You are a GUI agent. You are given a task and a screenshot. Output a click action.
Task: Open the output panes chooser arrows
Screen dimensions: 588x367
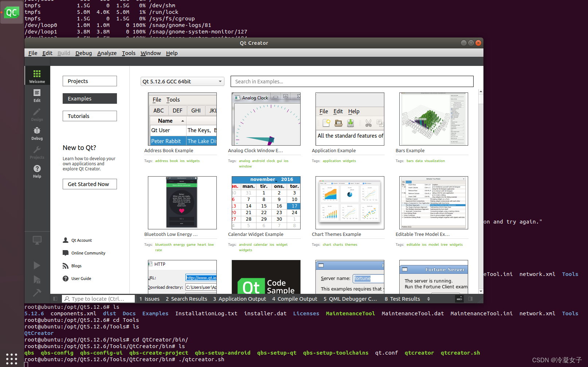pos(429,299)
